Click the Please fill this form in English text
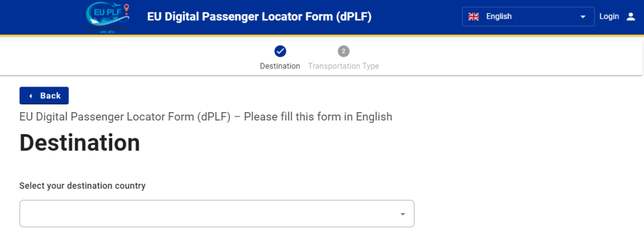Image resolution: width=644 pixels, height=238 pixels. pos(318,117)
